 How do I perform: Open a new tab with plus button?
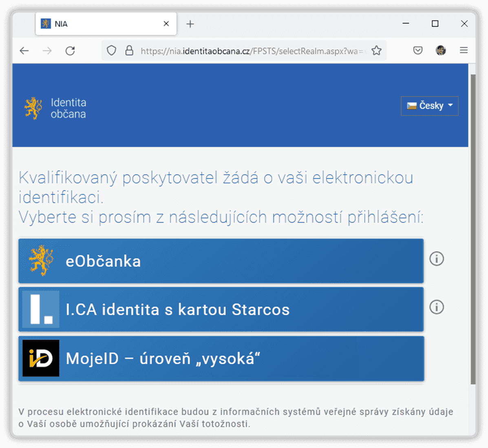(190, 24)
